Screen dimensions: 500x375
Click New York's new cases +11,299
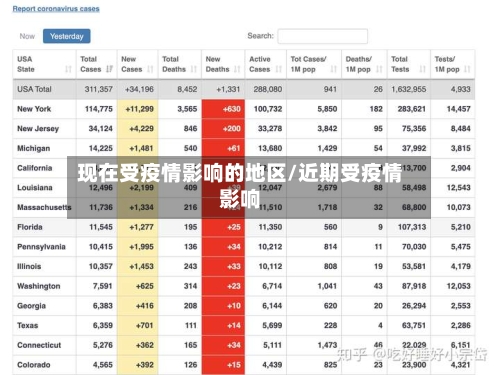point(139,109)
